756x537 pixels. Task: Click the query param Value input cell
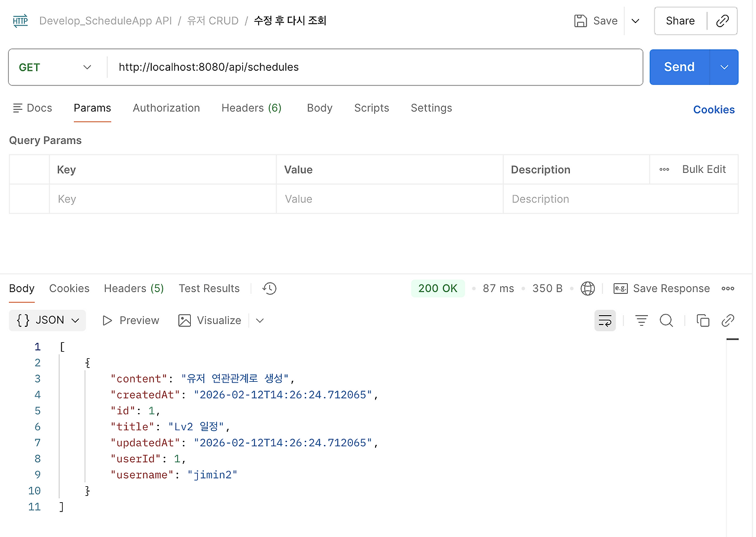tap(390, 199)
